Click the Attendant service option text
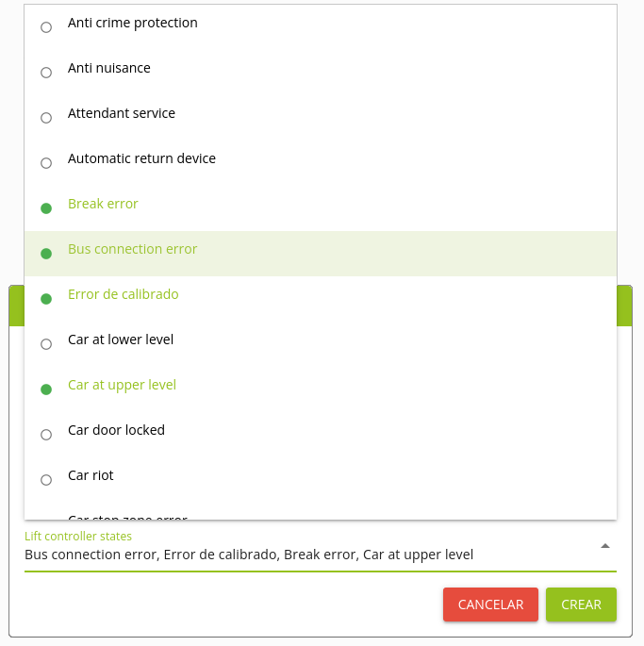The height and width of the screenshot is (646, 644). (x=122, y=113)
